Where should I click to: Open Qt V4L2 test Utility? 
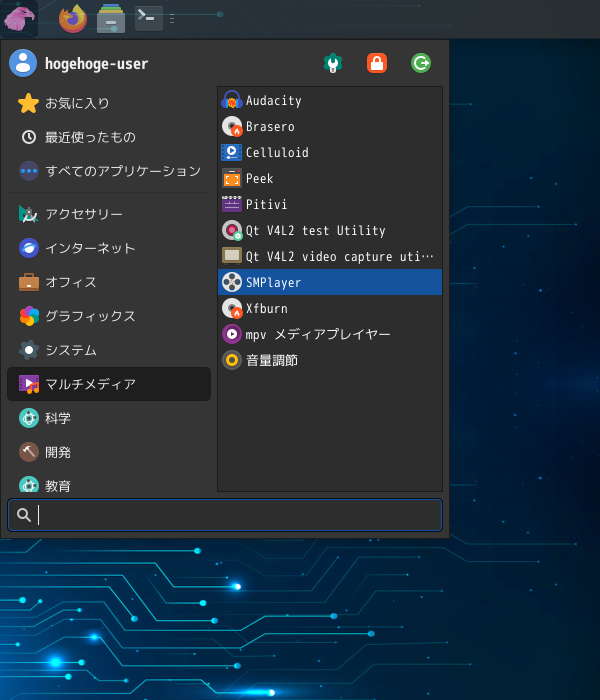(x=330, y=230)
